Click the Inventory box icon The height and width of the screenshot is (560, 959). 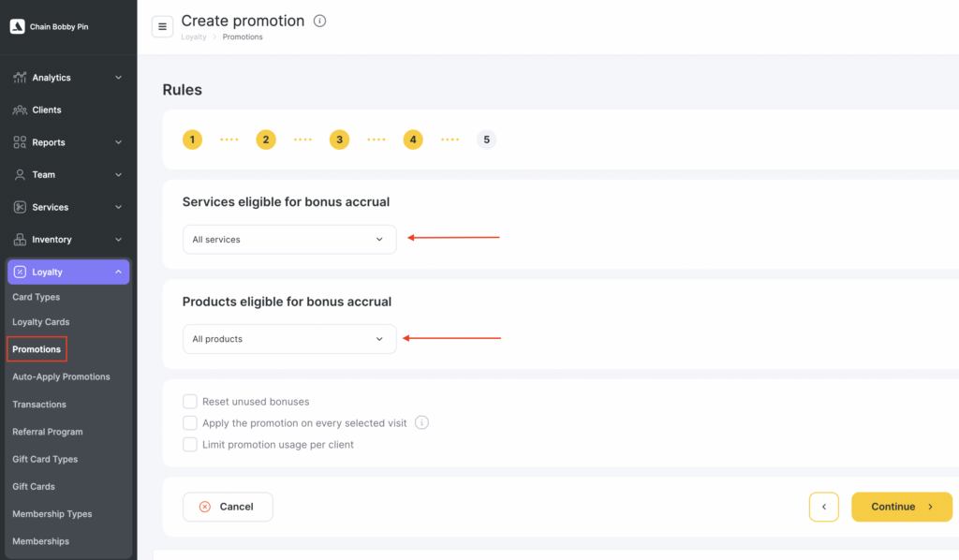pos(20,240)
